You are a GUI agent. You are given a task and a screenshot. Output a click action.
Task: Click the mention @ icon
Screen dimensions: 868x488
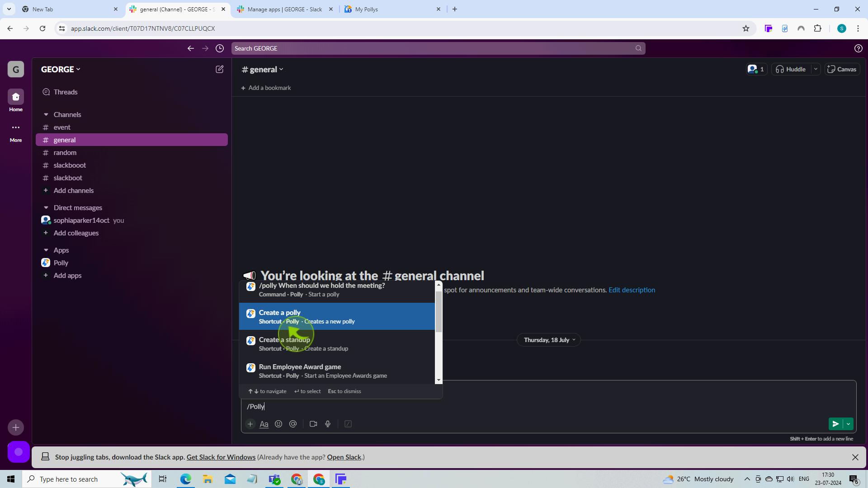[293, 424]
